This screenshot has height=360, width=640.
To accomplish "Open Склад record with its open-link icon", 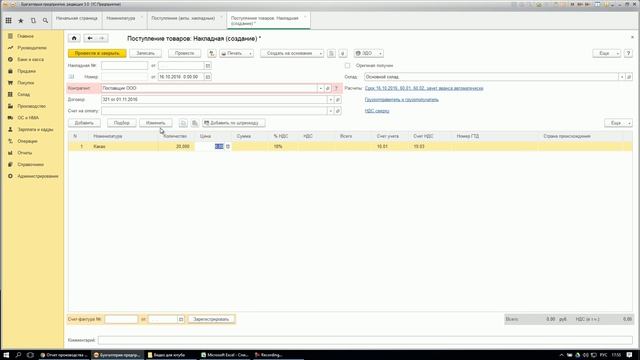I will pos(629,77).
